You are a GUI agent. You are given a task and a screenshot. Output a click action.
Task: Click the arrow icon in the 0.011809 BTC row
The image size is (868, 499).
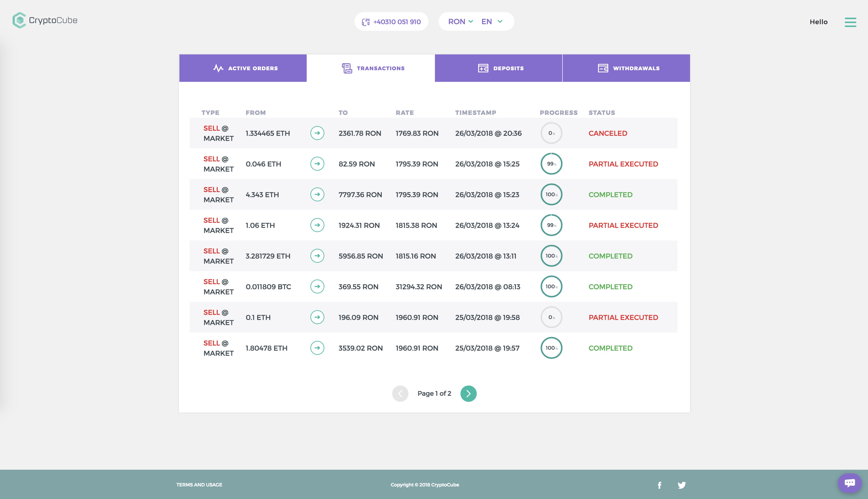tap(317, 286)
